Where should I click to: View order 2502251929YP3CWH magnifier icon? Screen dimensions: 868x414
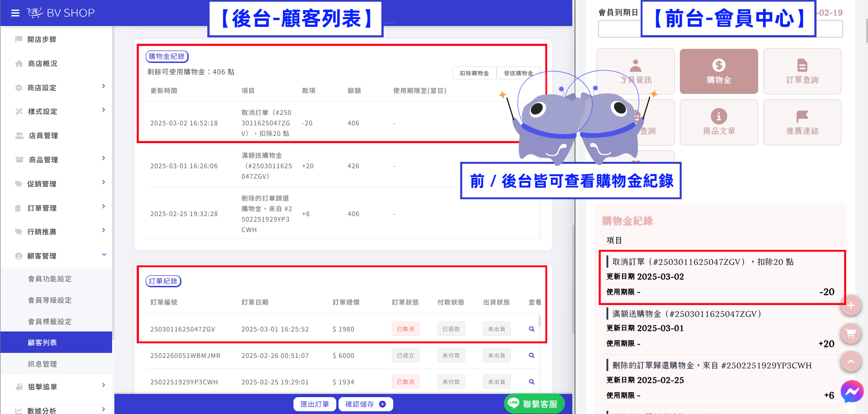pyautogui.click(x=531, y=382)
